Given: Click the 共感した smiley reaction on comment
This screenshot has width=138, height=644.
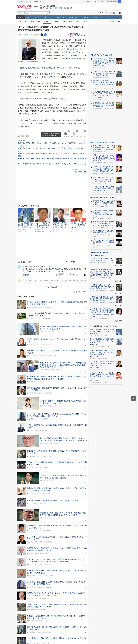Looking at the screenshot, I should (60, 275).
